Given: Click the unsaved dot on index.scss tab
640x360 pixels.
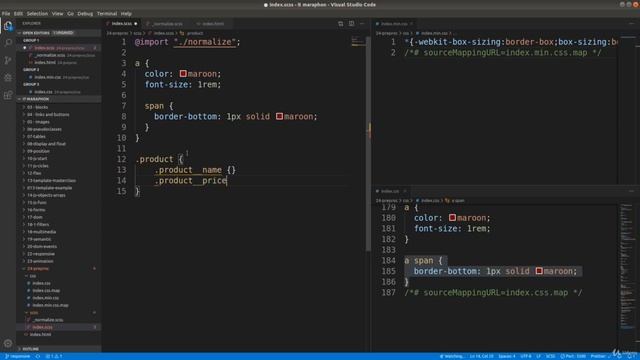Looking at the screenshot, I should click(x=136, y=24).
